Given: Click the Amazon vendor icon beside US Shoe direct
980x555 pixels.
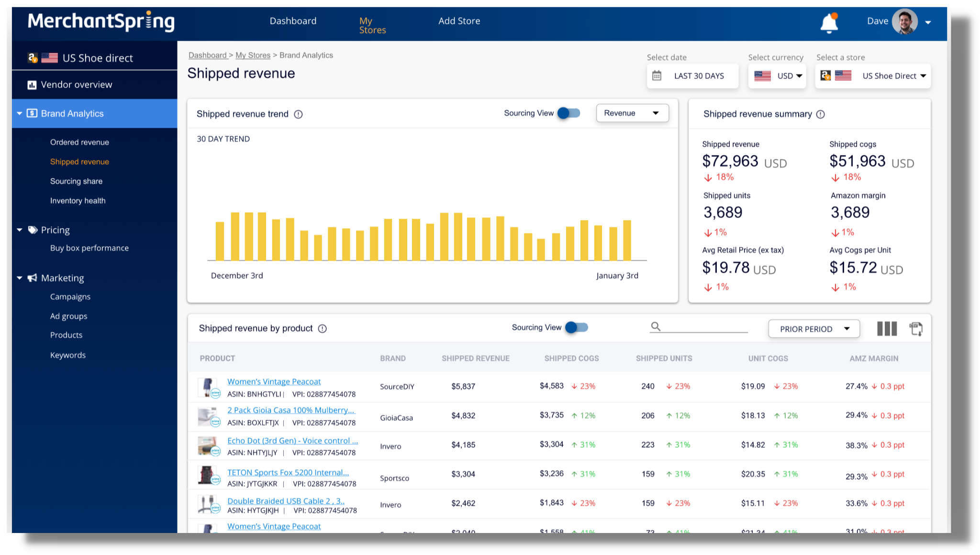Looking at the screenshot, I should pyautogui.click(x=33, y=58).
